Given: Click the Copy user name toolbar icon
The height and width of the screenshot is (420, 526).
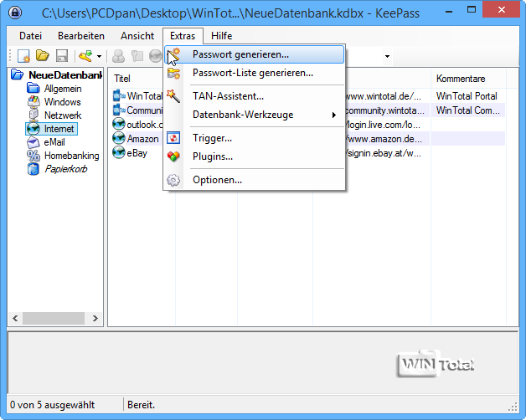Looking at the screenshot, I should tap(118, 56).
